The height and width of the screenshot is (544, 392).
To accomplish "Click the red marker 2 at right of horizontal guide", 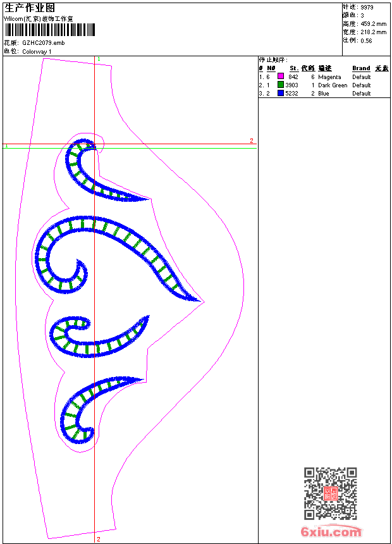I will click(251, 141).
